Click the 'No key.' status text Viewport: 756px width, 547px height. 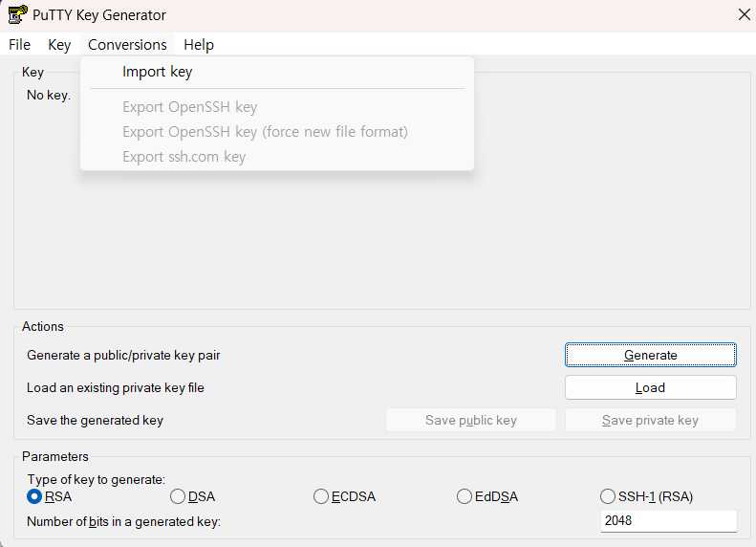coord(49,95)
